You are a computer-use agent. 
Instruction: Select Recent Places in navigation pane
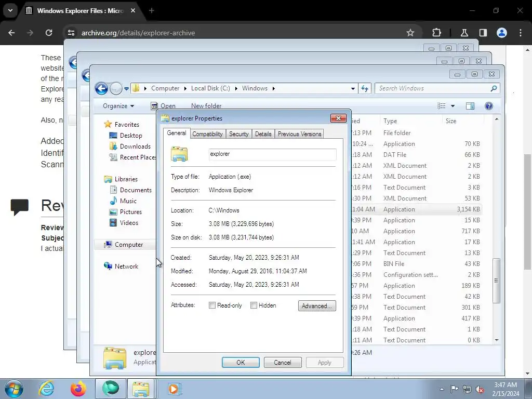(132, 157)
